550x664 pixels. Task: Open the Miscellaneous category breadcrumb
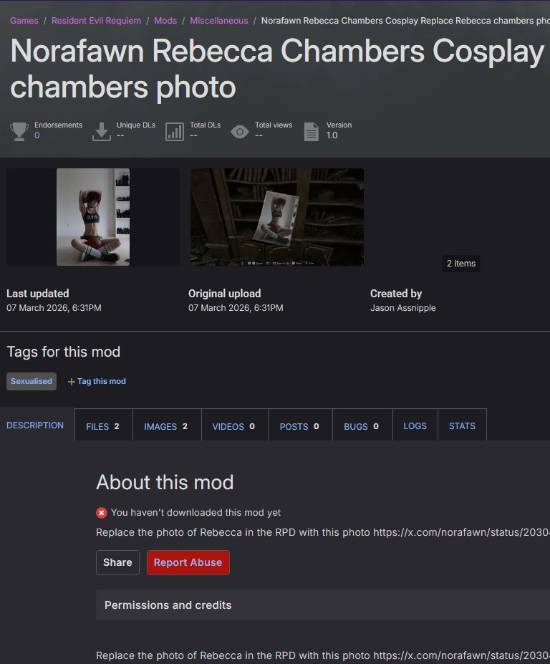(x=219, y=21)
